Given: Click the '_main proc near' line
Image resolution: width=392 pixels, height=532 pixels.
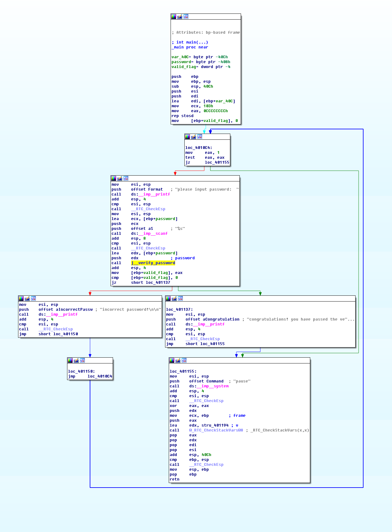Looking at the screenshot, I should pos(190,47).
